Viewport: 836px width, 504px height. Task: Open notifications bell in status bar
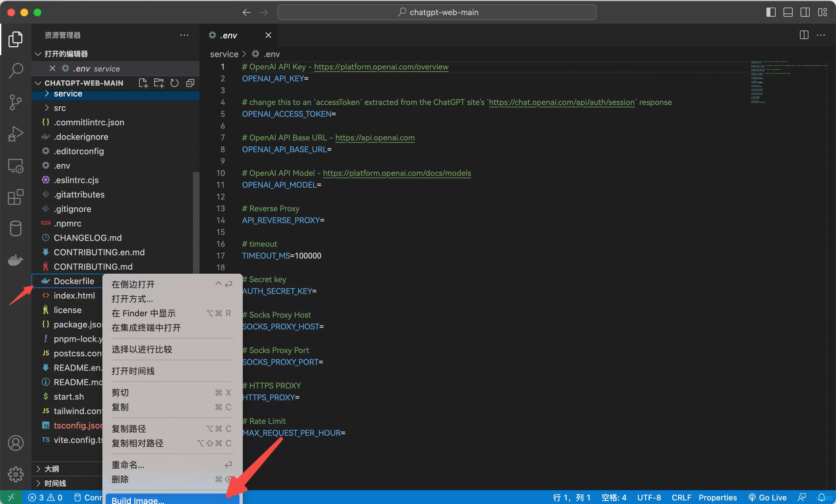821,497
